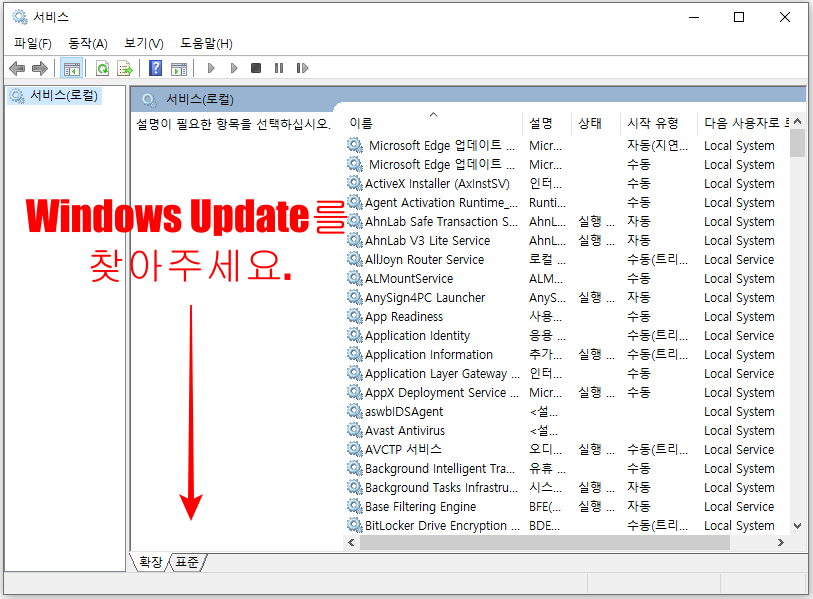Image resolution: width=813 pixels, height=599 pixels.
Task: Select Background Intelligent Transfer service
Action: pyautogui.click(x=566, y=468)
